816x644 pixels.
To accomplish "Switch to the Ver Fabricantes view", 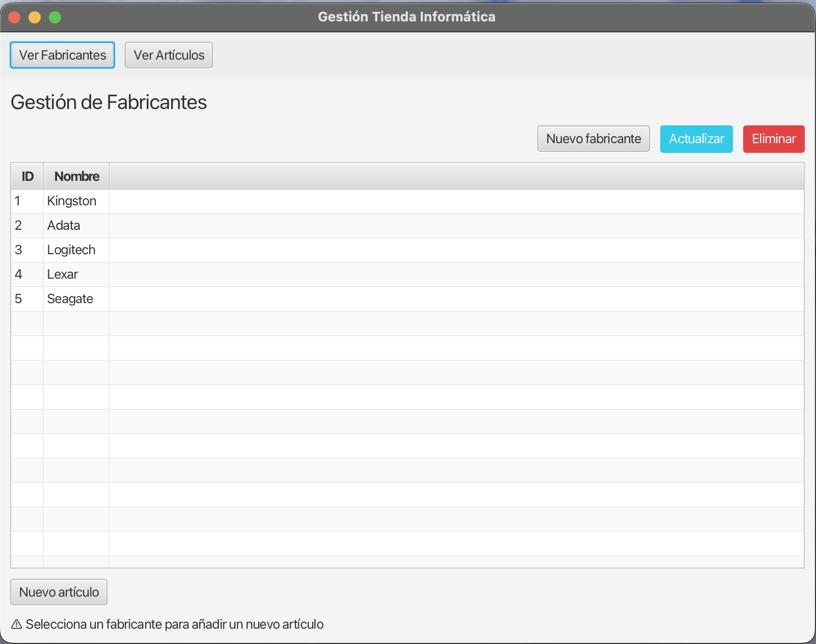I will (x=62, y=55).
